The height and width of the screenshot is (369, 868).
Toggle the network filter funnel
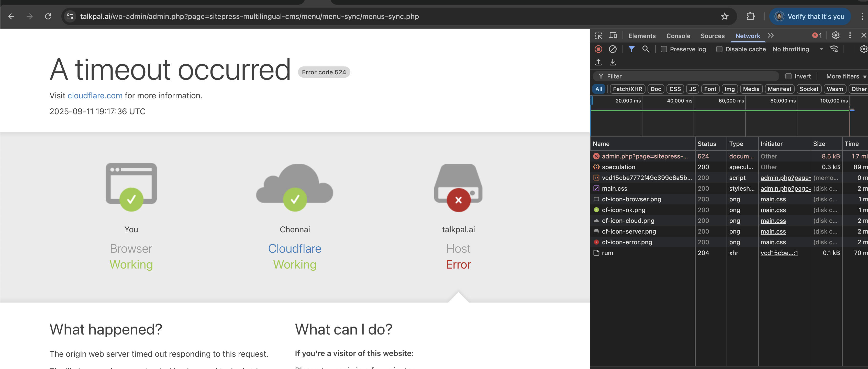pos(631,49)
